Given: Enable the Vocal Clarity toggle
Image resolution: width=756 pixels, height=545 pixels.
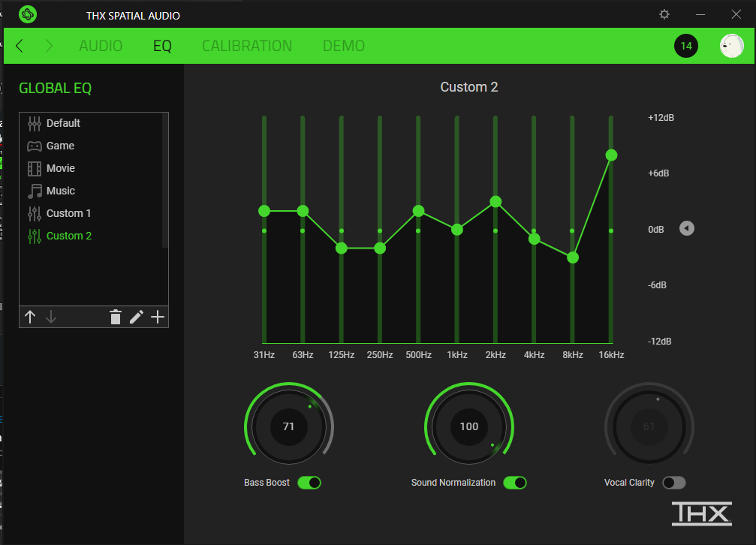Looking at the screenshot, I should pos(674,482).
